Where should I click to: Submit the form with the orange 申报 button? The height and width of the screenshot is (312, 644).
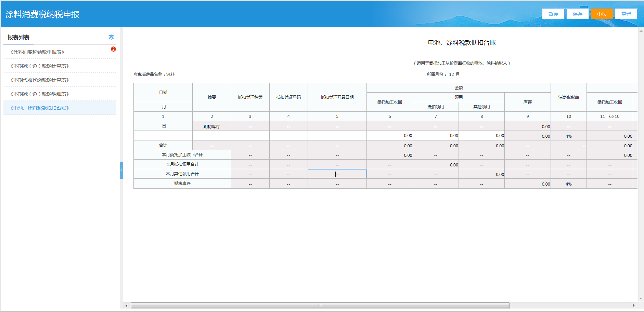[x=602, y=14]
